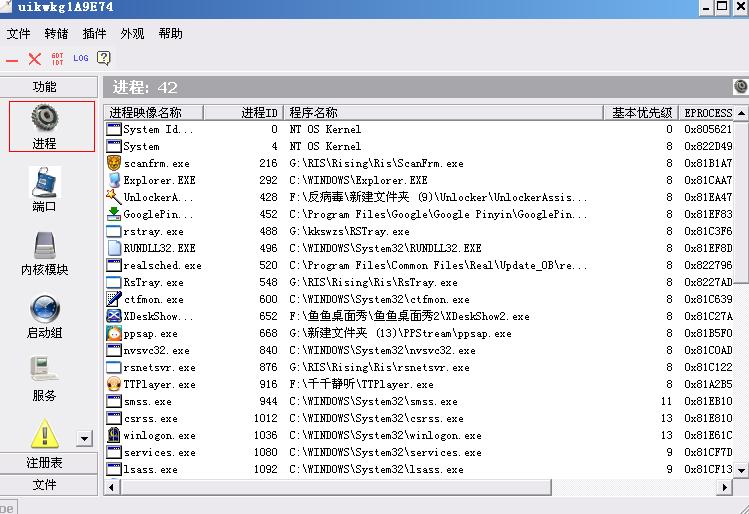Select the csrss.exe process row
This screenshot has height=514, width=749.
[x=419, y=418]
